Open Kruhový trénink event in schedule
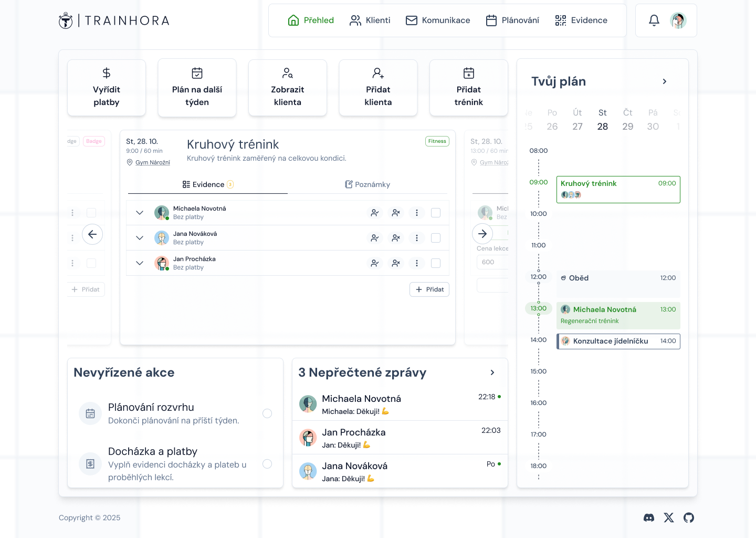 click(x=618, y=189)
